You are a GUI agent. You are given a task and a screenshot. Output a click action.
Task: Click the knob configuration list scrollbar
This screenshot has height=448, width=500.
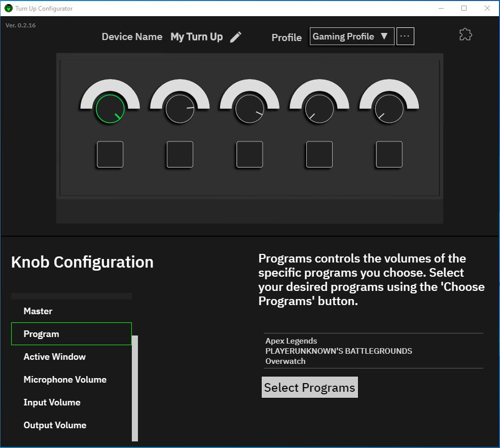click(x=135, y=388)
